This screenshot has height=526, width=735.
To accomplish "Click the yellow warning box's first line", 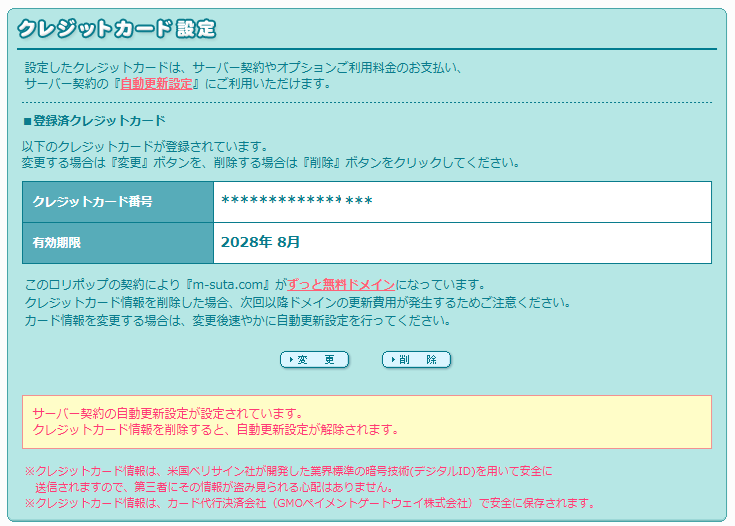I will click(x=167, y=413).
